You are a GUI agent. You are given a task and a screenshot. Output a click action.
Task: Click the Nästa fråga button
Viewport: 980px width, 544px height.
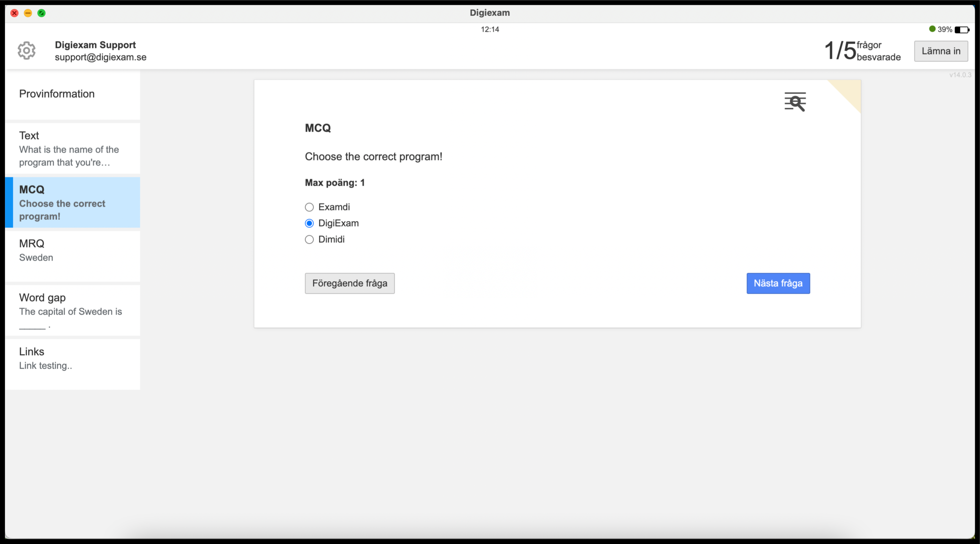(x=778, y=283)
